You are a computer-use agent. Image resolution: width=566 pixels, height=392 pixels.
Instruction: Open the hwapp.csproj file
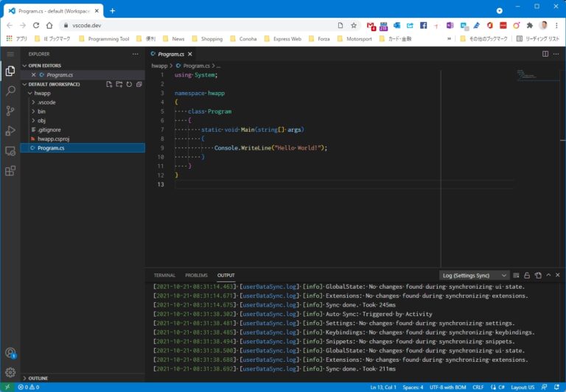83,139
